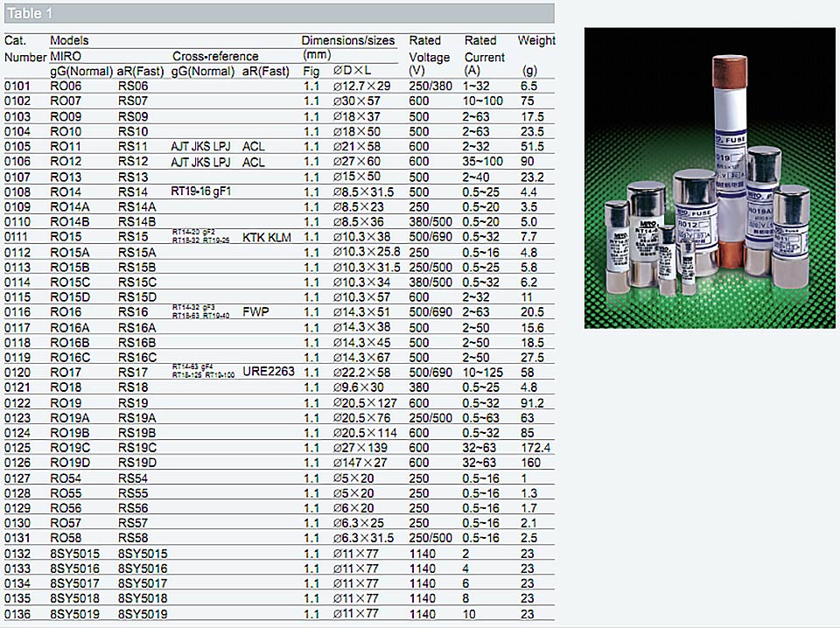This screenshot has width=840, height=628.
Task: Click weight value "51.5"
Action: coord(532,147)
